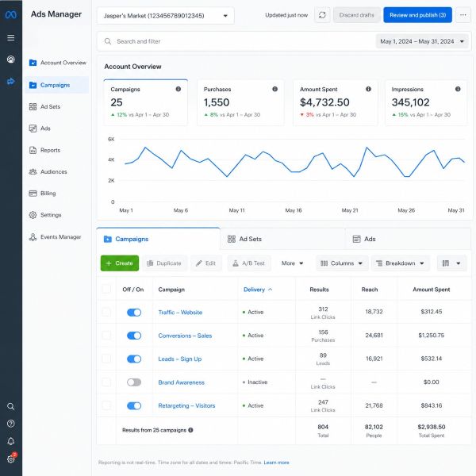This screenshot has width=476, height=476.
Task: Open search via magnifier in dark sidebar
Action: pos(11,406)
